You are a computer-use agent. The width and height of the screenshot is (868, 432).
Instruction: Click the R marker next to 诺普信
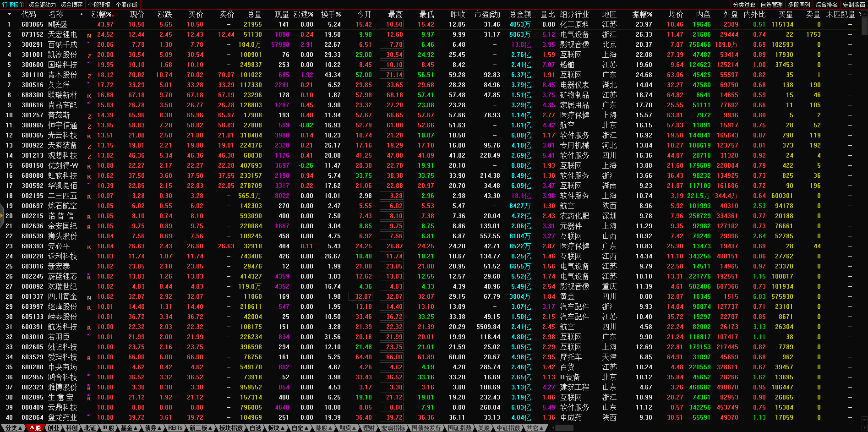(x=89, y=217)
